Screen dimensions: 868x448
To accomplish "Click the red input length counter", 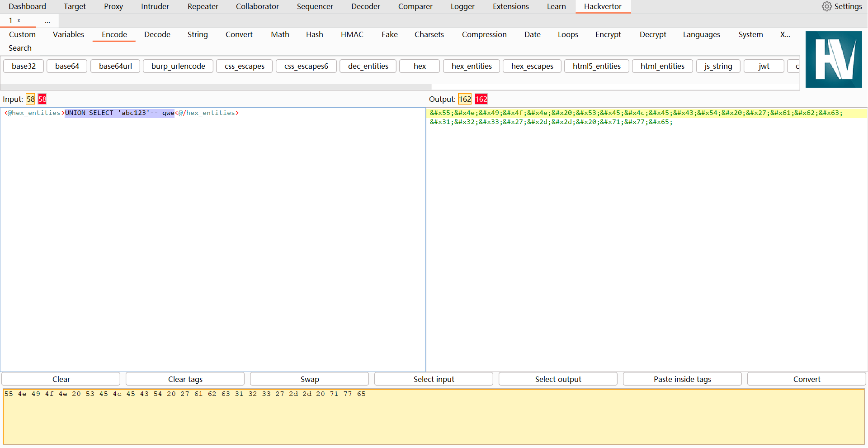I will coord(42,99).
